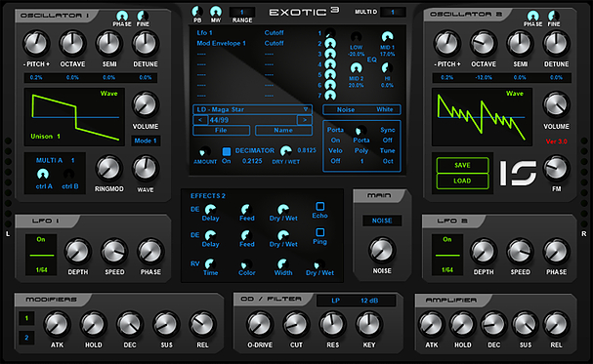Click the Oscillator 1 WAVE knob
Screen dimensions: 593x364
[x=146, y=169]
